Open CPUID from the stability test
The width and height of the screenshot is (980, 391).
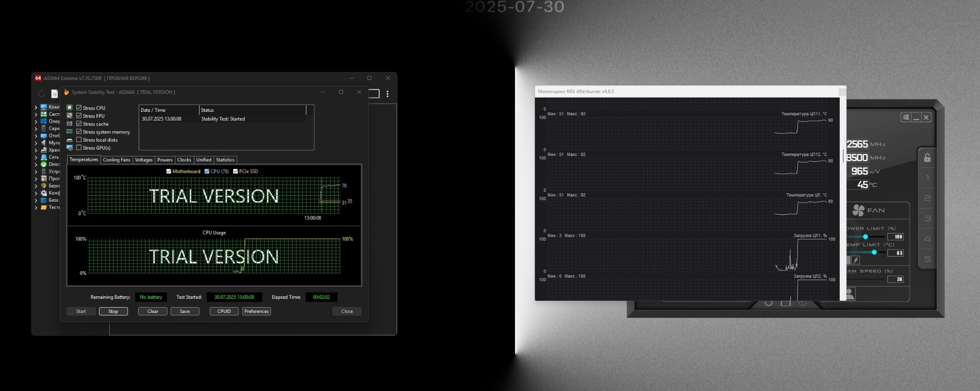tap(224, 312)
